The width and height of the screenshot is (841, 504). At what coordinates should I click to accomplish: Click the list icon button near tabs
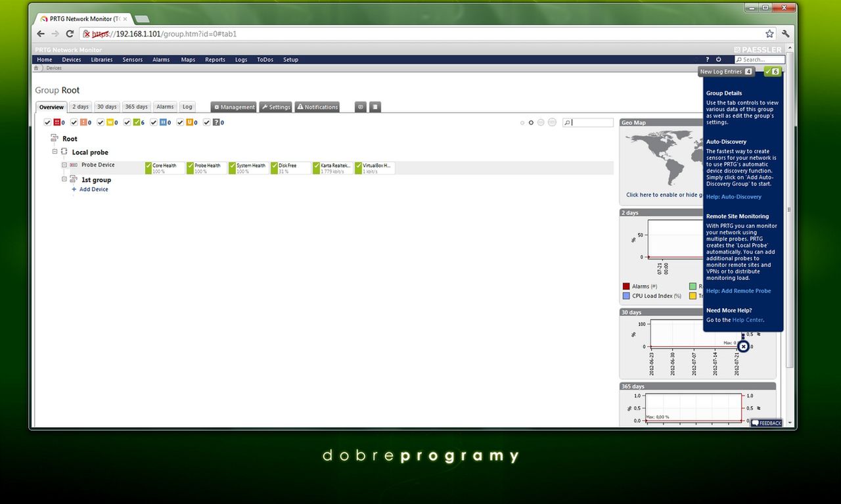click(x=375, y=107)
